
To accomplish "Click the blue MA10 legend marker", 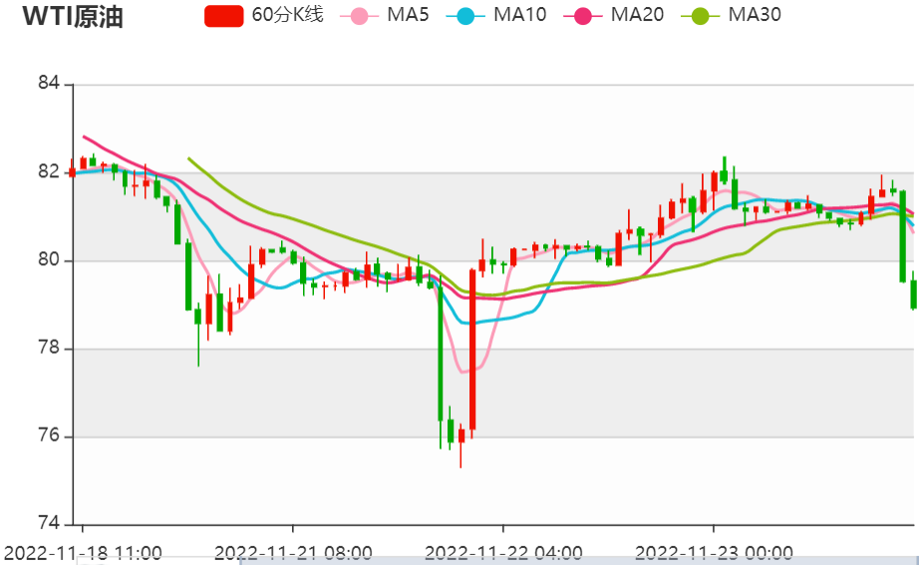I will tap(467, 16).
